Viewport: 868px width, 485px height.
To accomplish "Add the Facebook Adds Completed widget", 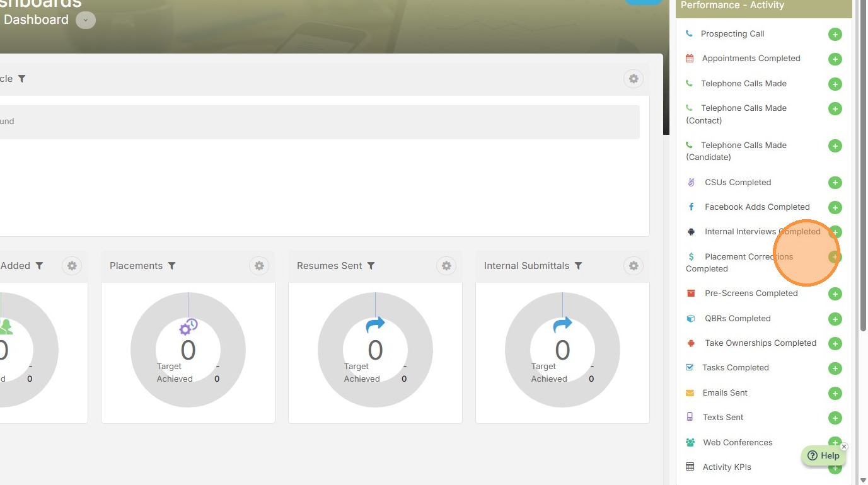I will pos(835,208).
